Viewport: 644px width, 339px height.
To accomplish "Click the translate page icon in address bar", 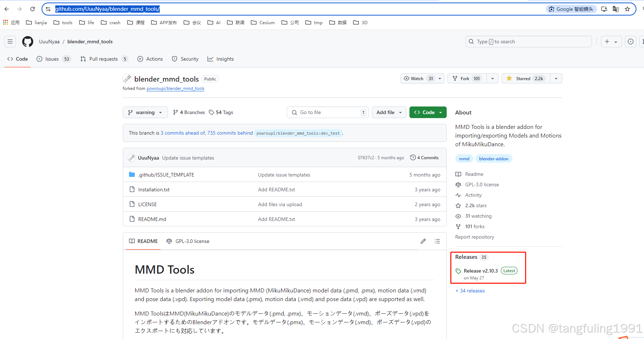I will (616, 9).
